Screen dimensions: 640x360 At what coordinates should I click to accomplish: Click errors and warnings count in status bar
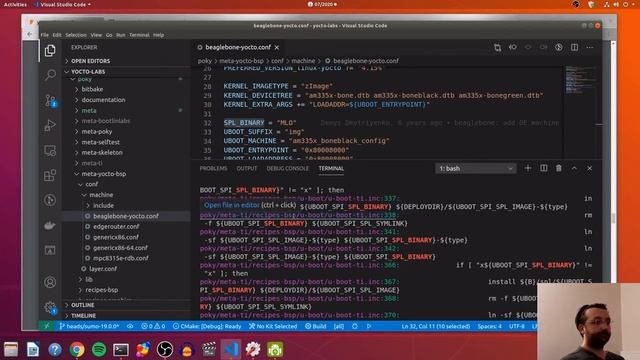point(153,326)
